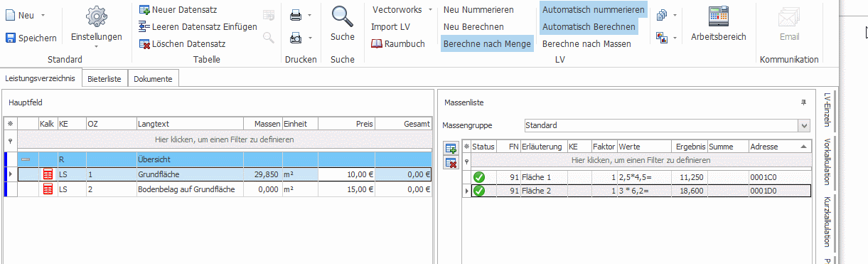Open the Neu dropdown arrow
The width and height of the screenshot is (868, 264).
click(x=43, y=15)
